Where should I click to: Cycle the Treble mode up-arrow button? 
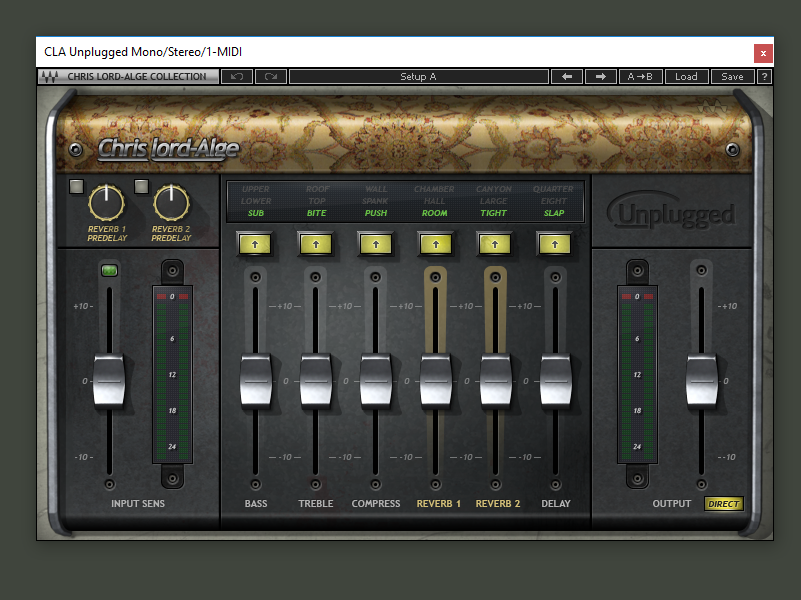[x=315, y=244]
